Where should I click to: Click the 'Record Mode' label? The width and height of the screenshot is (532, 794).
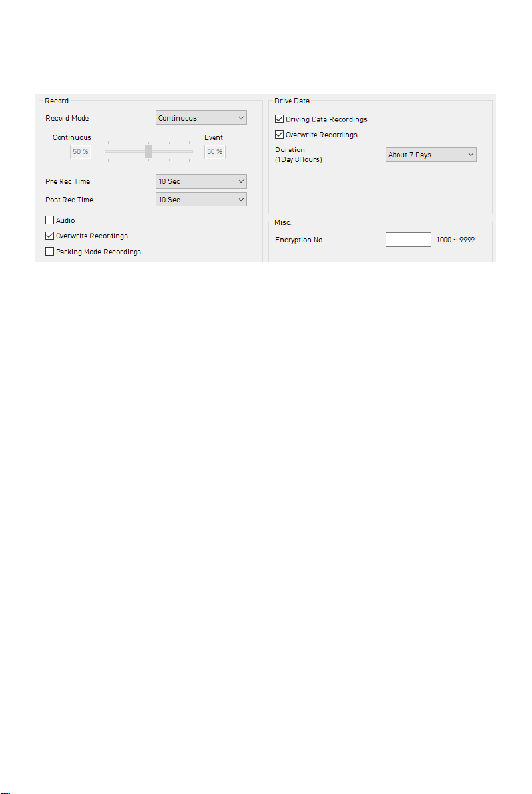pos(67,118)
